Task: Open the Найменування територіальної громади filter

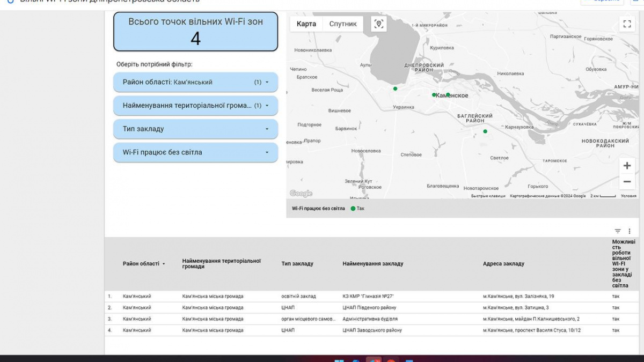Action: pos(196,106)
